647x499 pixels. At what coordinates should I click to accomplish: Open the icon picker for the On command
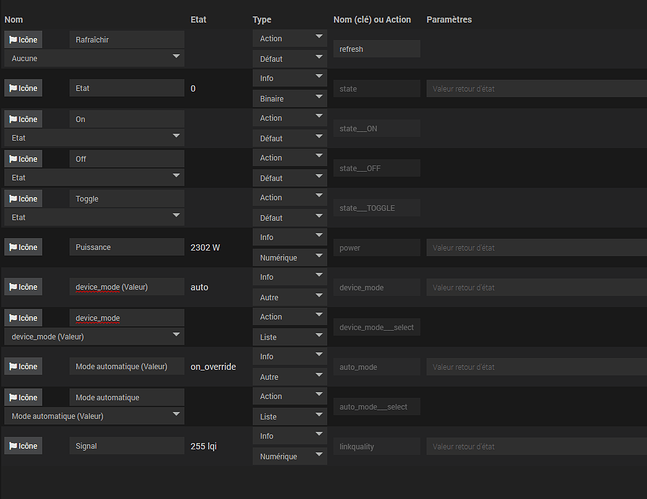(x=23, y=119)
